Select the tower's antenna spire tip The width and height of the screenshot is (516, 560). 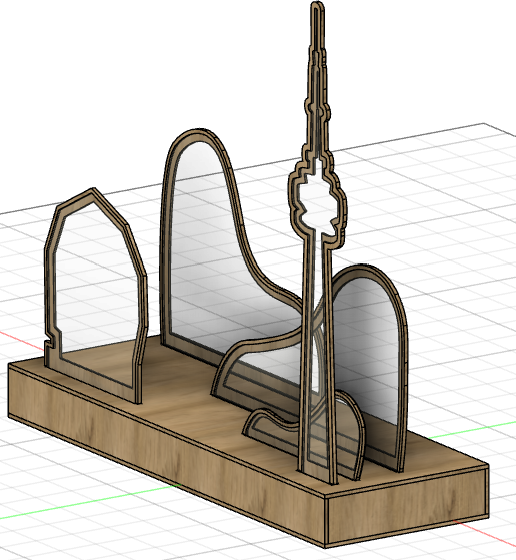click(x=317, y=25)
